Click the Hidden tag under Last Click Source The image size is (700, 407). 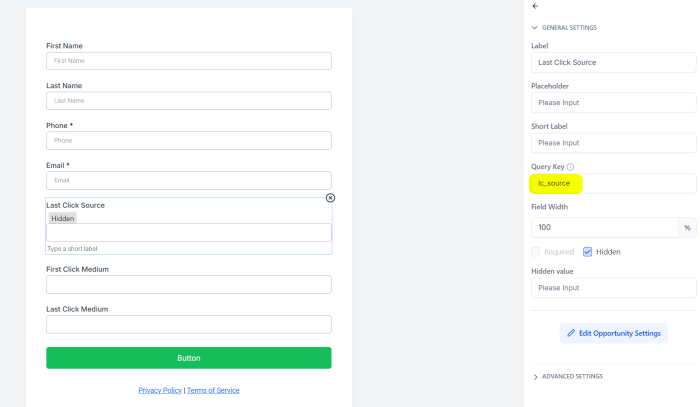point(62,218)
